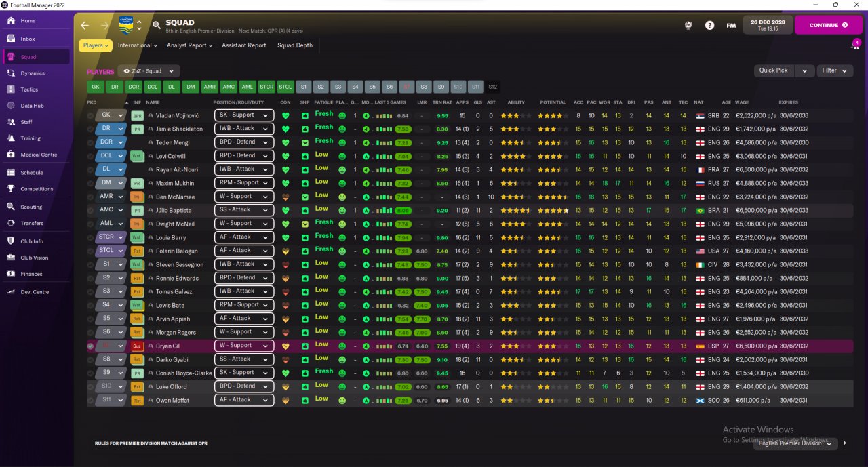Open the Analyst Report tab
Image resolution: width=868 pixels, height=467 pixels.
(189, 45)
